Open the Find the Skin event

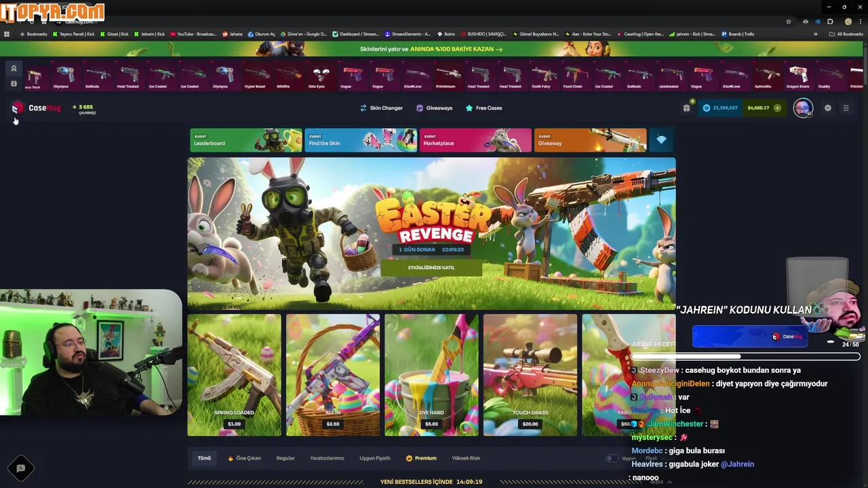tap(361, 140)
